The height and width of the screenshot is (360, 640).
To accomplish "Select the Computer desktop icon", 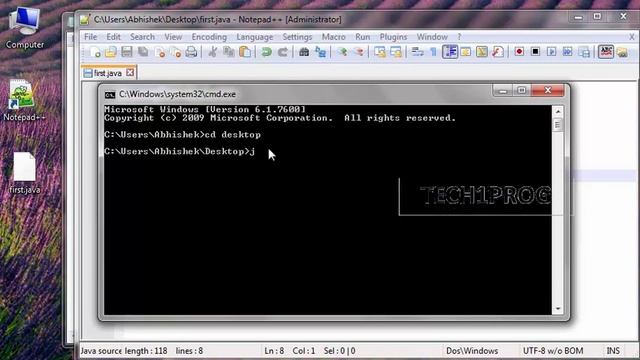I will tap(24, 28).
